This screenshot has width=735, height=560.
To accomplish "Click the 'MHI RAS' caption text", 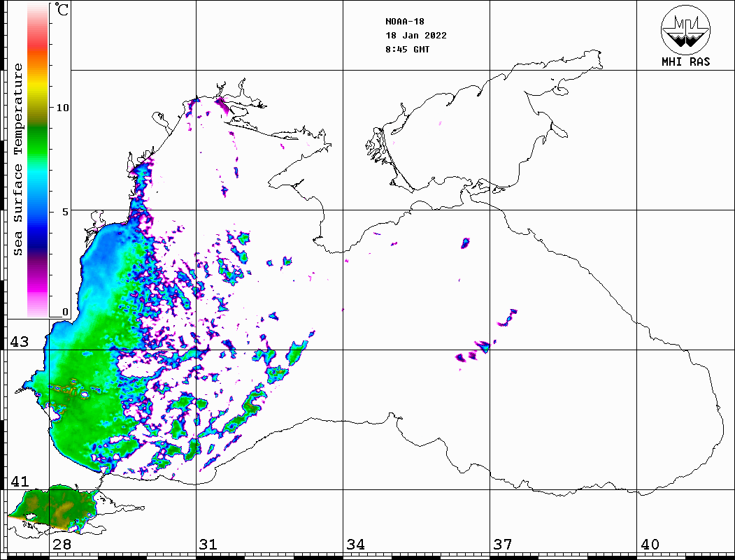I will tap(686, 62).
